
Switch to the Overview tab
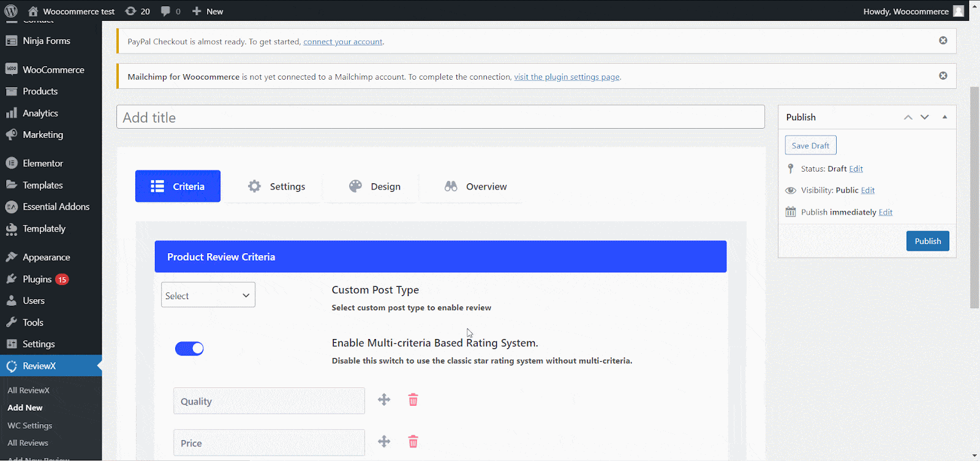click(476, 186)
